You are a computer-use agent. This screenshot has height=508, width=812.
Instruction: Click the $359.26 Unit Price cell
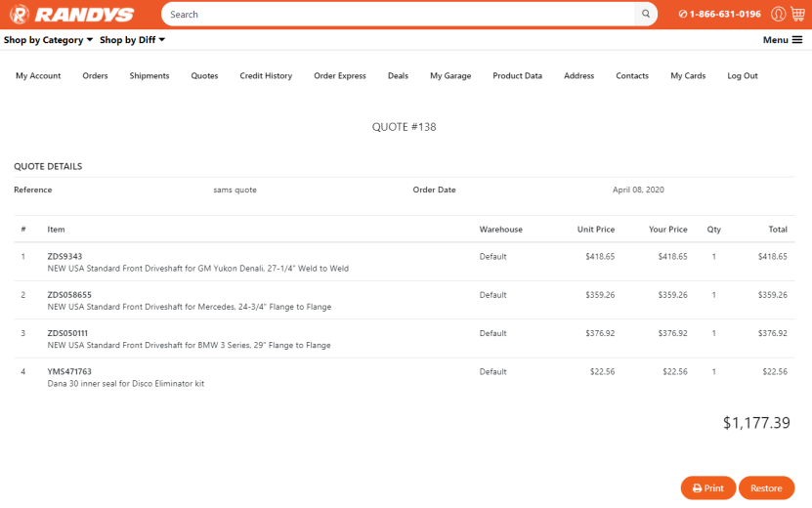(600, 295)
